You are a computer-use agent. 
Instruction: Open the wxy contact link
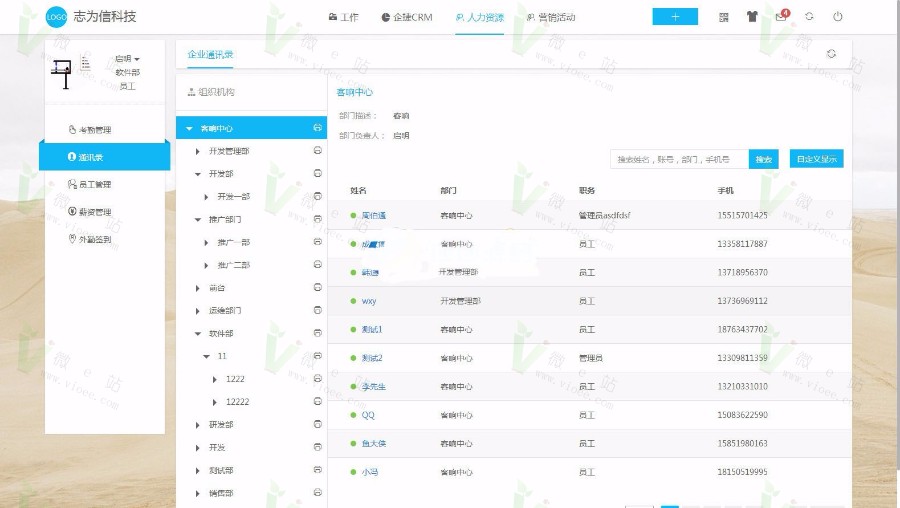[368, 301]
